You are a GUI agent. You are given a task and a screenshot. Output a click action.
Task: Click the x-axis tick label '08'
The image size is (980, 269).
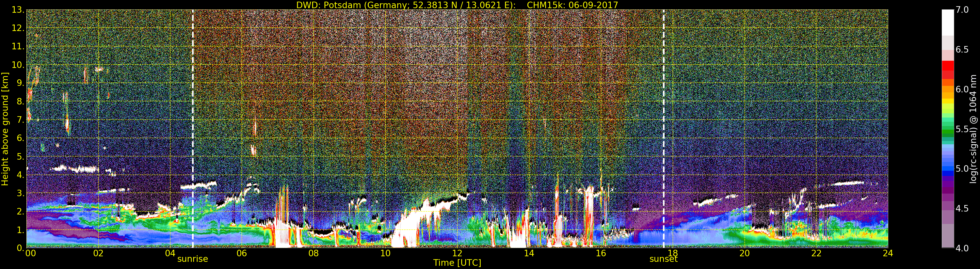[x=313, y=253]
